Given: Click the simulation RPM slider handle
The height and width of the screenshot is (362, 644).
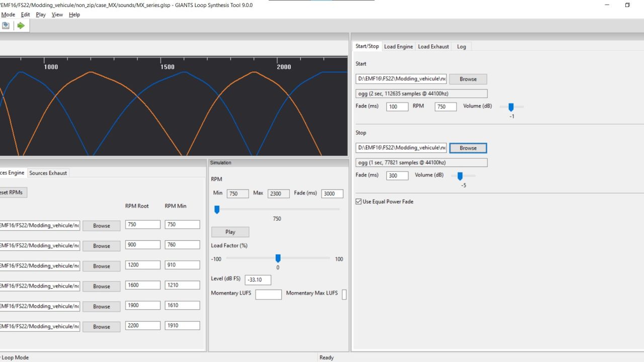Looking at the screenshot, I should 217,210.
